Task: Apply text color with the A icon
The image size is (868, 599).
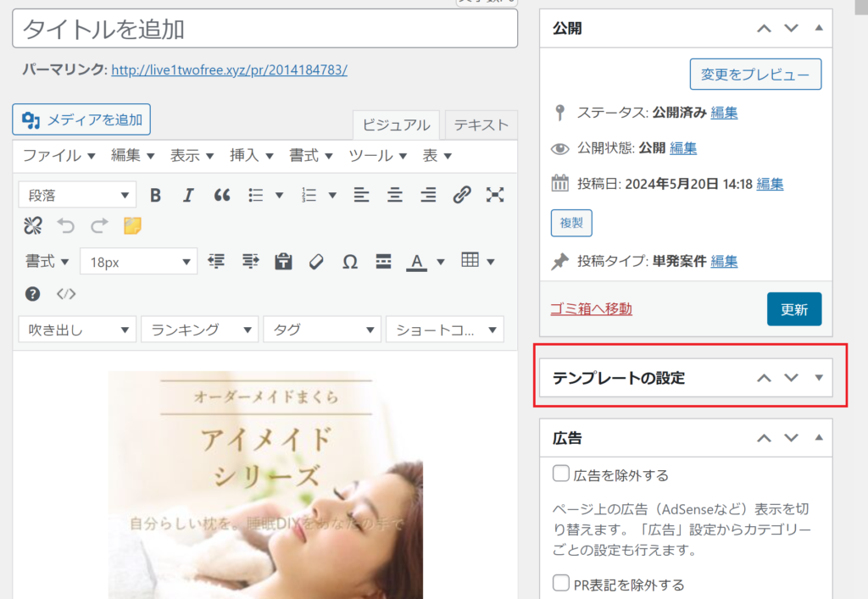Action: pyautogui.click(x=417, y=261)
